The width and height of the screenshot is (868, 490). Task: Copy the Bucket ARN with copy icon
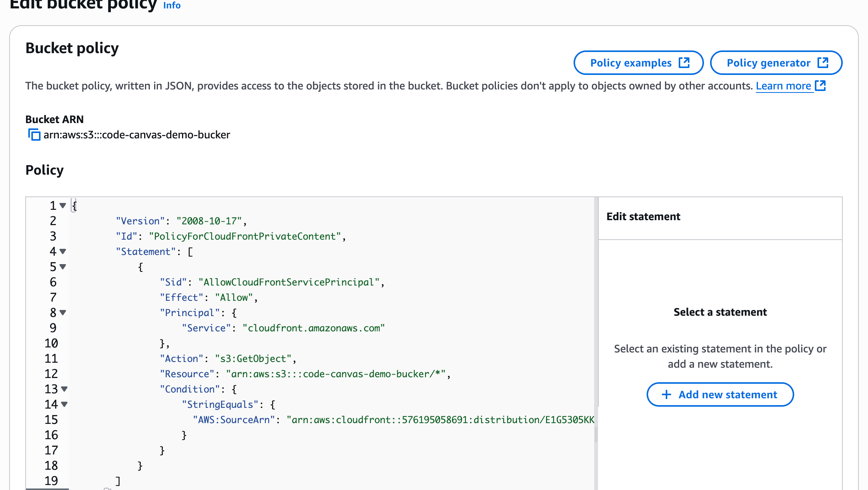pyautogui.click(x=34, y=135)
